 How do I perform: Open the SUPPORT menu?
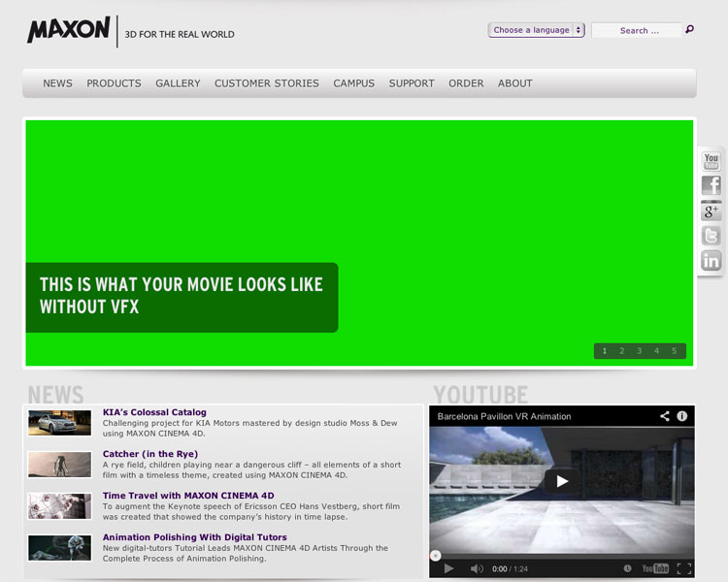pyautogui.click(x=412, y=83)
